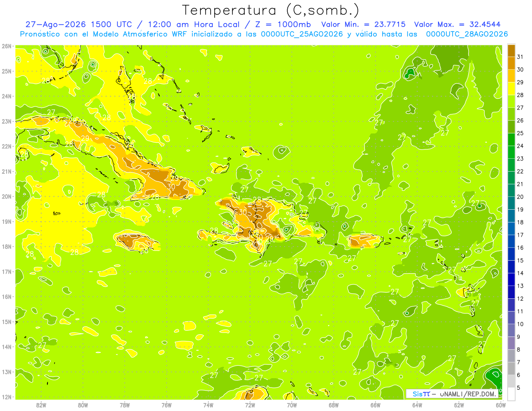Viewport: 532px width, 411px height.
Task: Pick the orange legend swatch between 30 and 31
Action: pyautogui.click(x=511, y=63)
